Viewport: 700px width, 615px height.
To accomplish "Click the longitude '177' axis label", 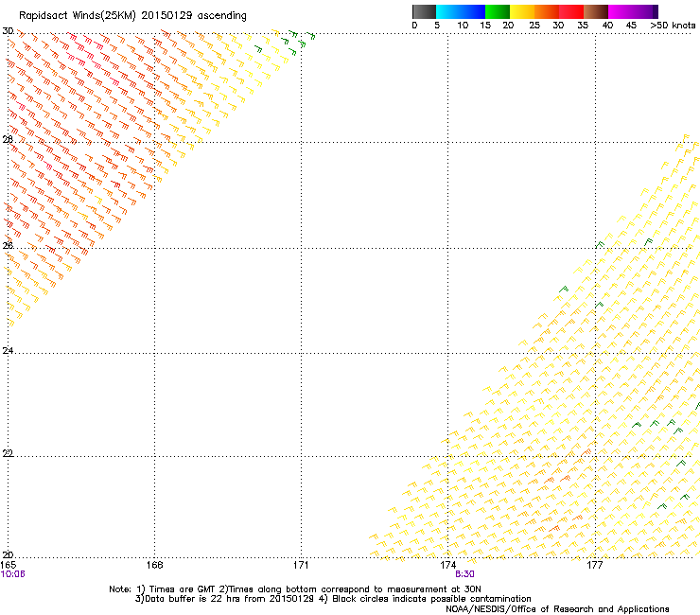I will [x=595, y=566].
